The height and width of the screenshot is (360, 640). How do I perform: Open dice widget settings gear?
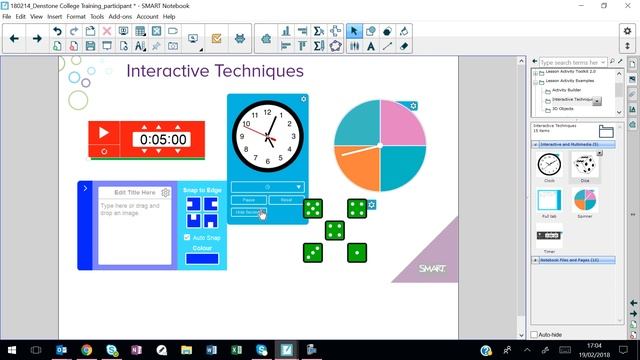pyautogui.click(x=371, y=204)
